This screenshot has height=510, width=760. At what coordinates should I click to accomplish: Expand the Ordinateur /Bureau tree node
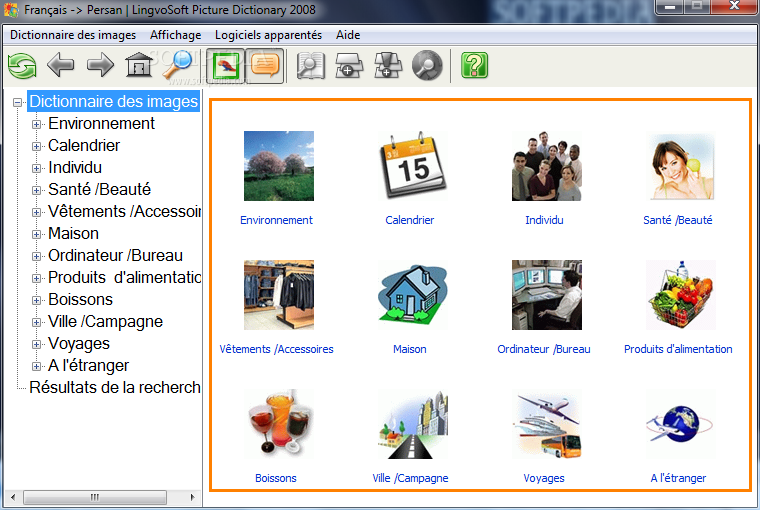click(36, 256)
